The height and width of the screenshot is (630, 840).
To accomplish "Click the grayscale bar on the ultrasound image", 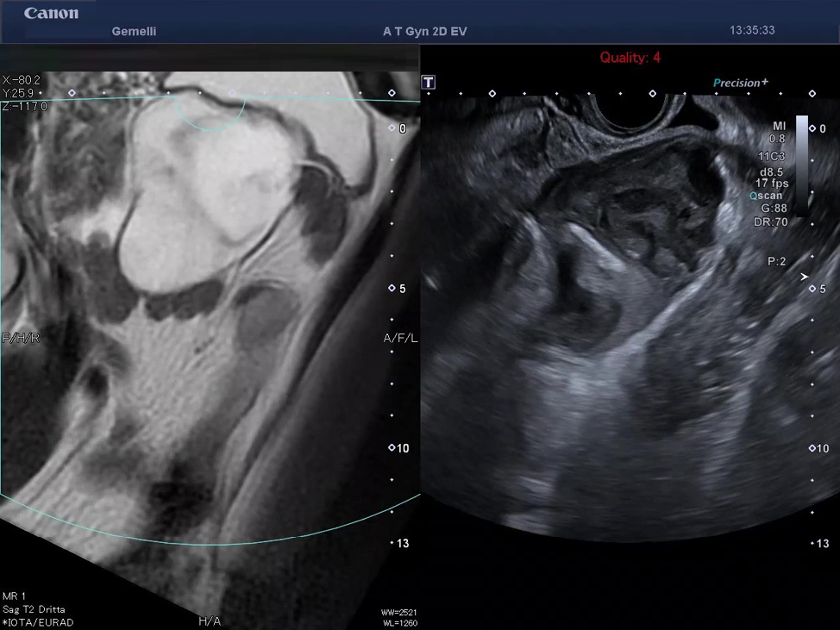I will click(801, 166).
